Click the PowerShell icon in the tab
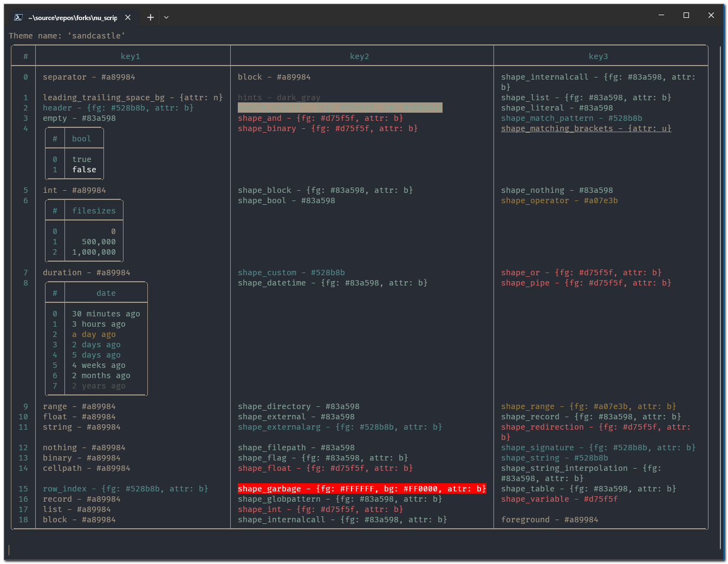The image size is (728, 564). point(18,17)
